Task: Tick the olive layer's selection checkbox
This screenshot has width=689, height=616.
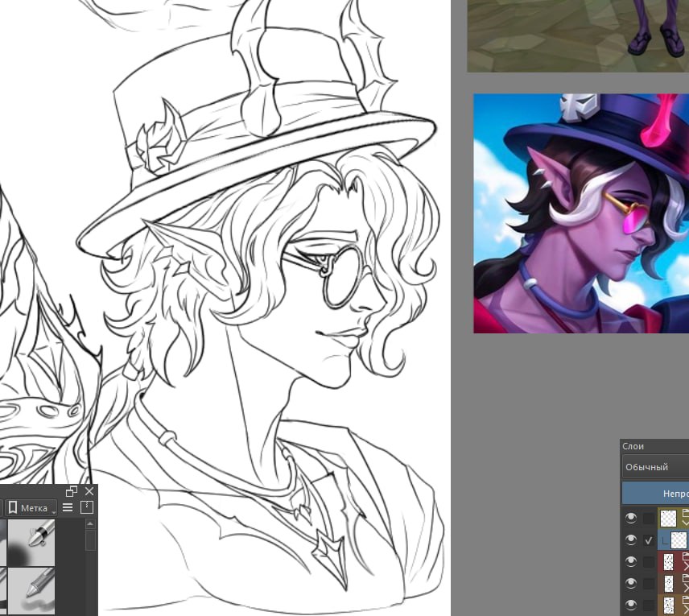Action: click(649, 519)
